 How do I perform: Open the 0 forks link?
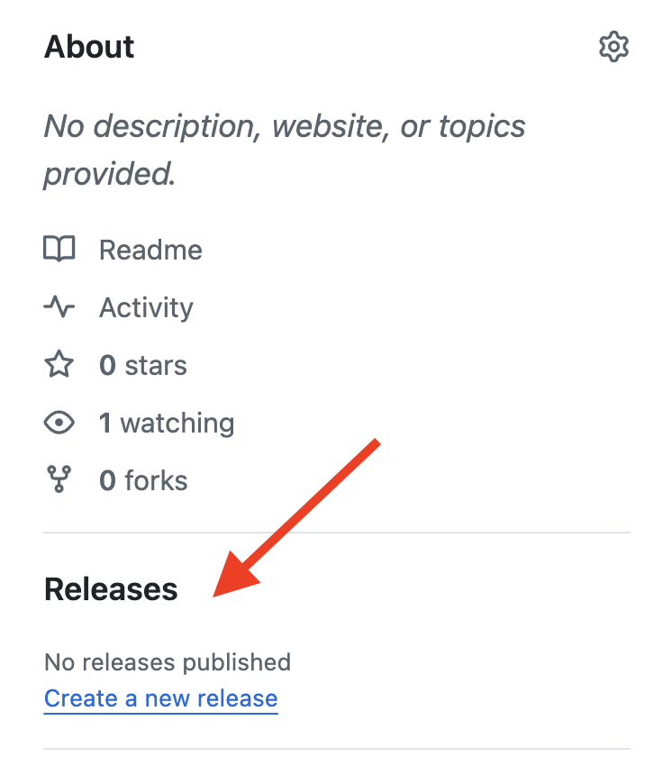pos(143,480)
